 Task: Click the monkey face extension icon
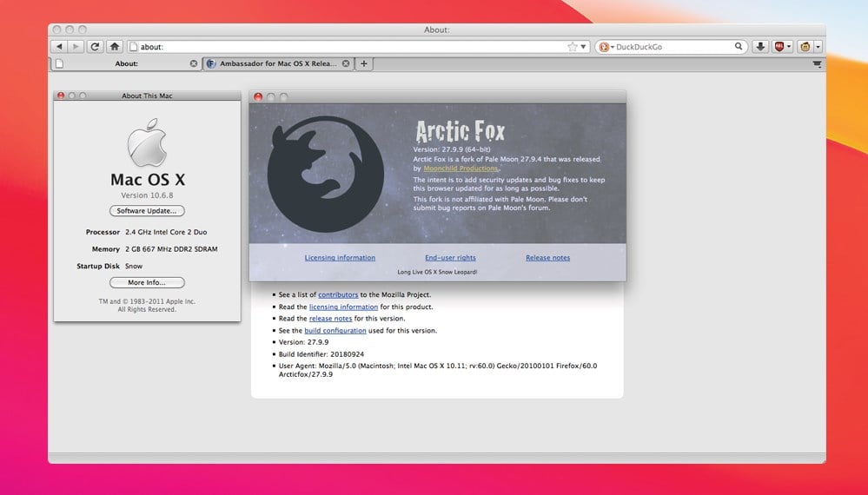805,46
